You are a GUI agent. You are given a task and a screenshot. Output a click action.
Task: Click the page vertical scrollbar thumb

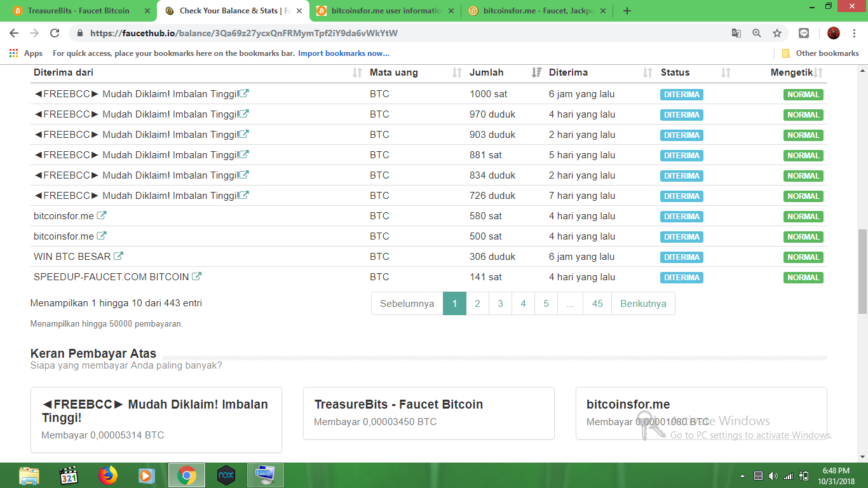pos(862,272)
